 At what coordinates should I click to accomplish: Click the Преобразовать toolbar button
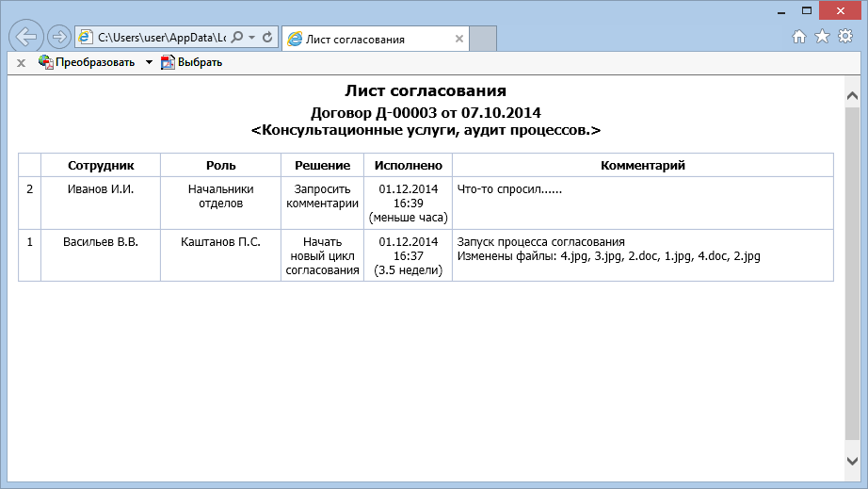pos(87,63)
